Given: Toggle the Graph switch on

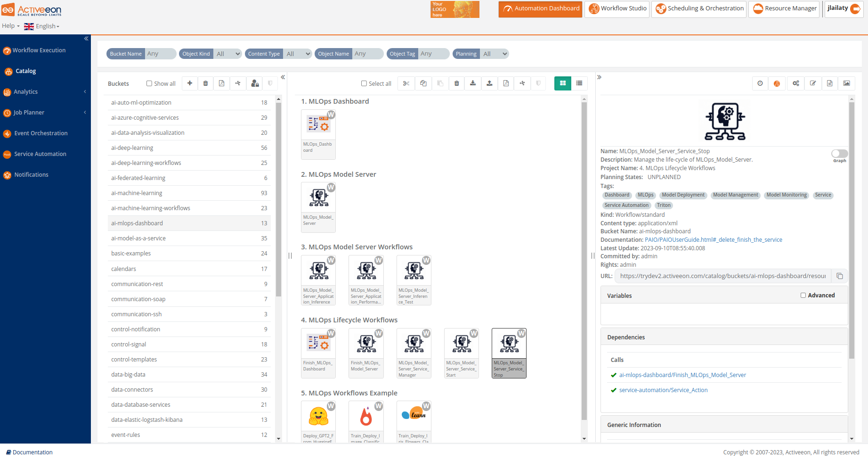Looking at the screenshot, I should coord(840,154).
